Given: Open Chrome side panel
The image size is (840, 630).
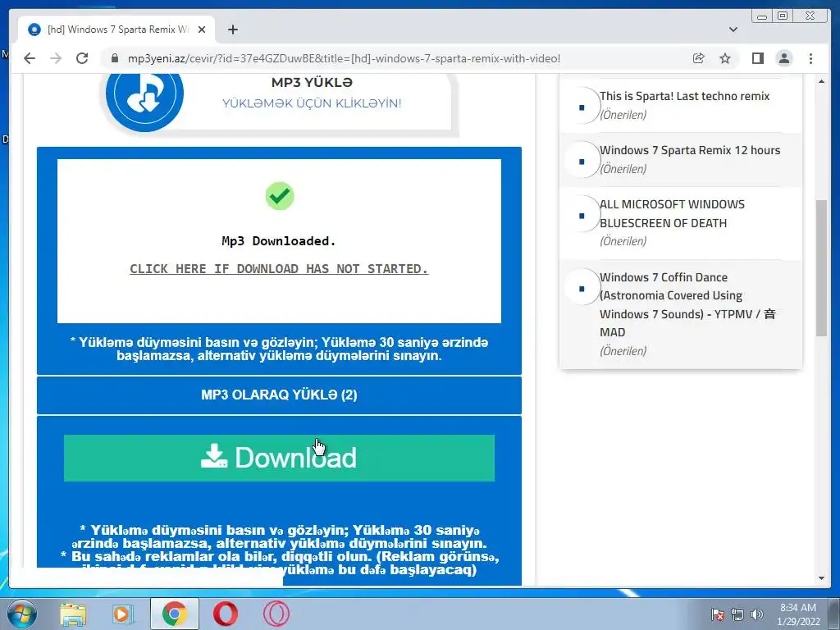Looking at the screenshot, I should [x=757, y=58].
